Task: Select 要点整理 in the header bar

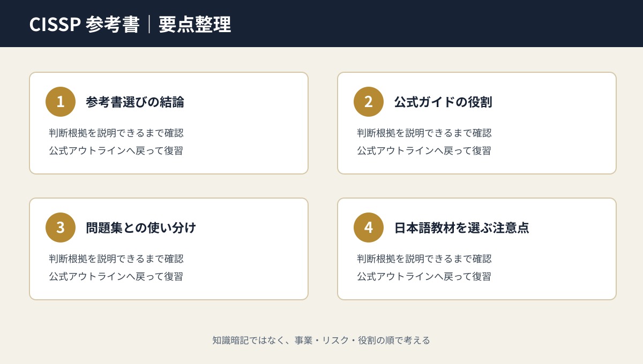Action: point(195,24)
